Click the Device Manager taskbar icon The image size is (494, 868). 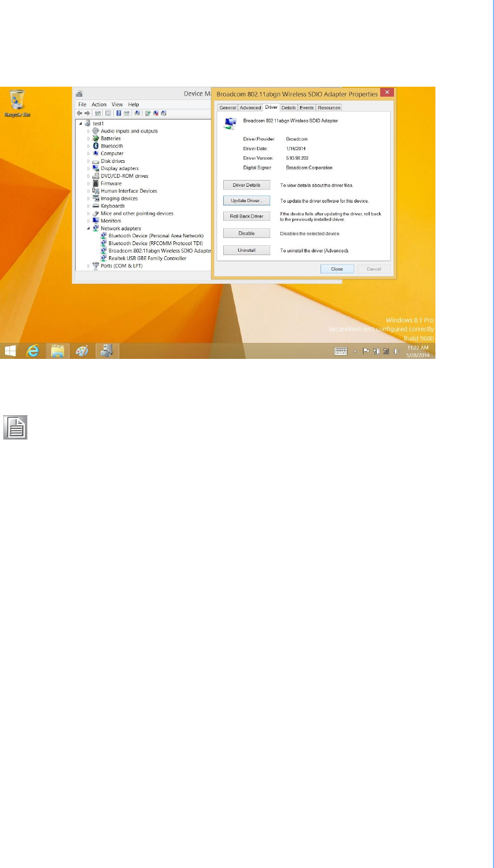point(107,351)
